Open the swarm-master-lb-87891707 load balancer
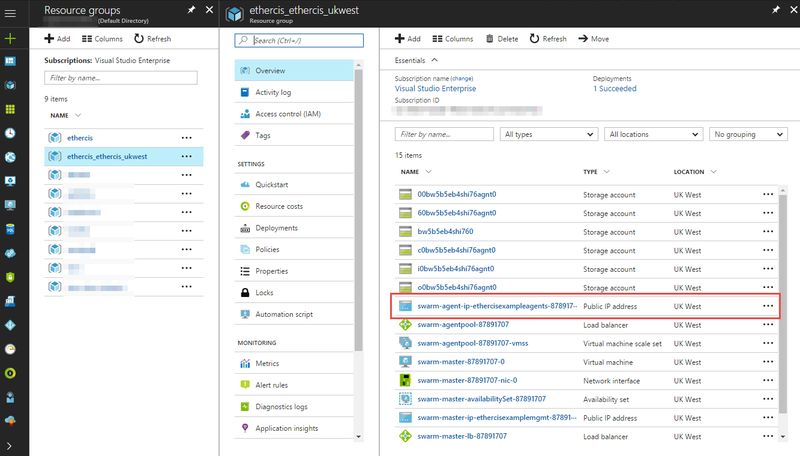The width and height of the screenshot is (800, 456). tap(462, 436)
